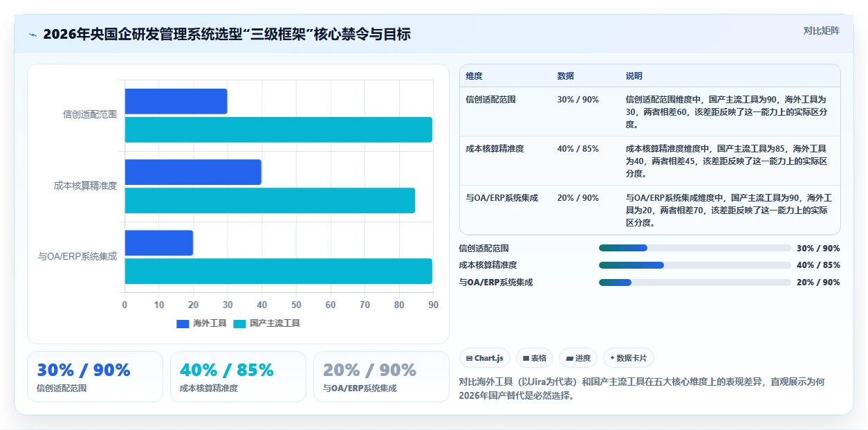This screenshot has width=868, height=430.
Task: Click the 成本核算精准度 progress bar
Action: tap(694, 265)
